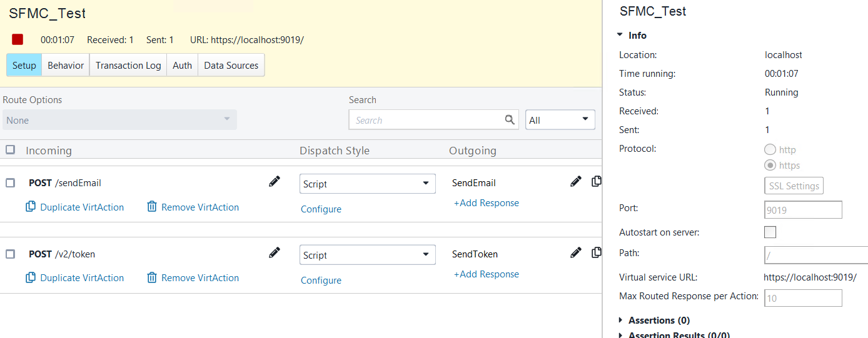This screenshot has height=338, width=868.
Task: Click the search magnifier icon
Action: point(510,119)
